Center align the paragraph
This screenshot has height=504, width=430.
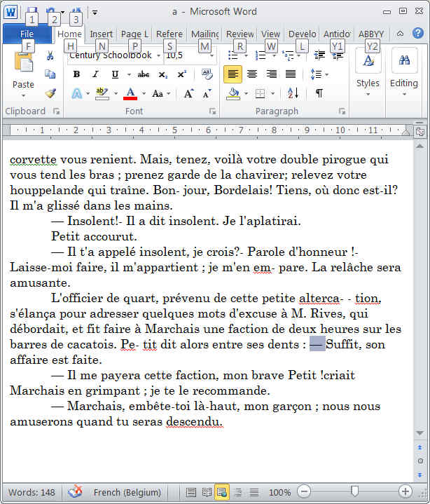click(x=252, y=74)
